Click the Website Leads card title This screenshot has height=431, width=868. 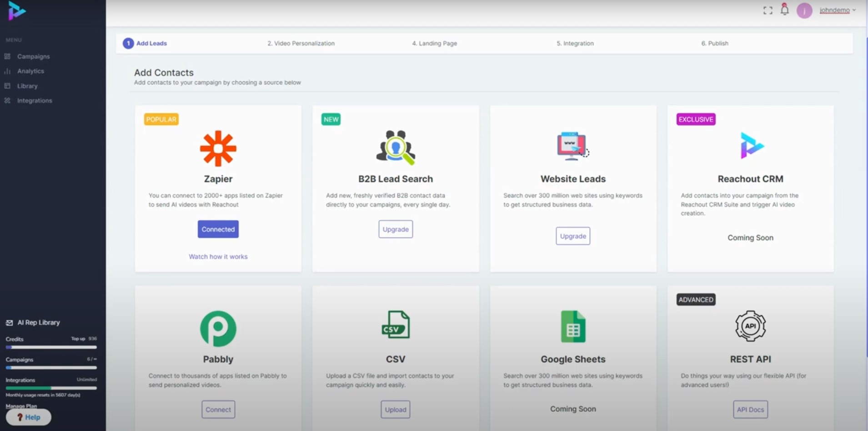[573, 179]
